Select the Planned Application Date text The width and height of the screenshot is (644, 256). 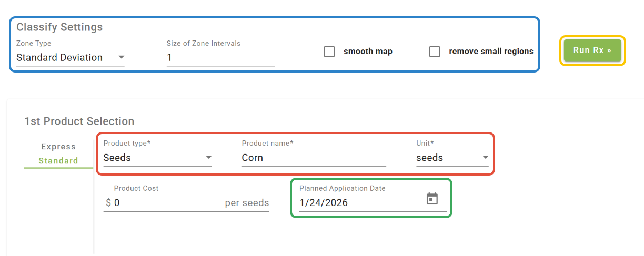click(324, 203)
